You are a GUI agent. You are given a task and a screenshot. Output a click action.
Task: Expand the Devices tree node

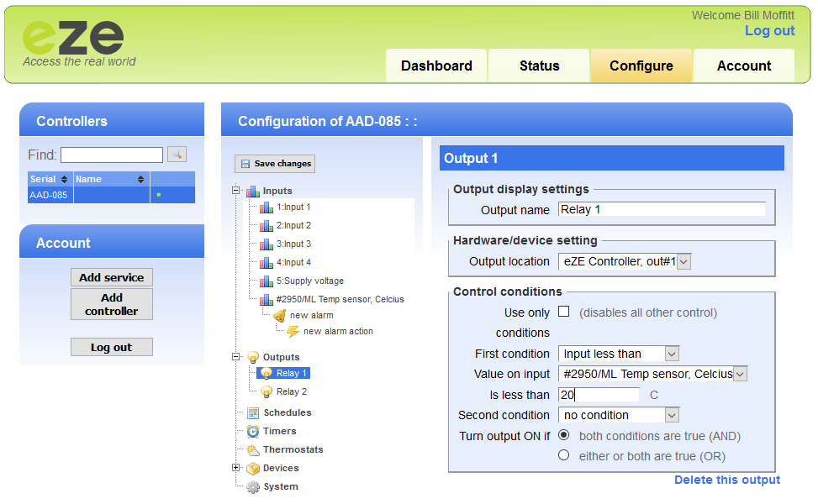click(236, 468)
